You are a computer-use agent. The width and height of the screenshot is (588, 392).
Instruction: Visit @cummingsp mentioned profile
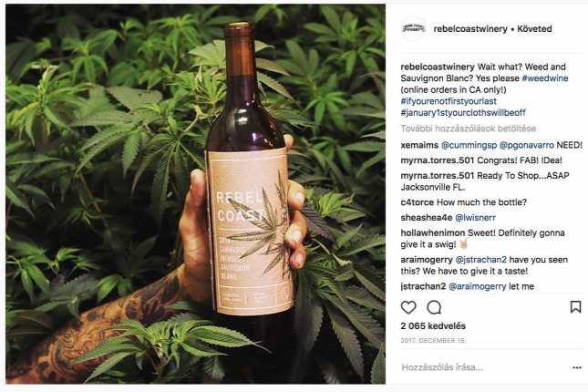click(469, 145)
